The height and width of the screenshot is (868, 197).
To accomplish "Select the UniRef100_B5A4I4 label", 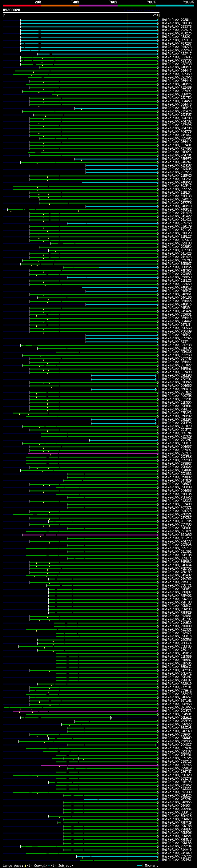I will (177, 389).
